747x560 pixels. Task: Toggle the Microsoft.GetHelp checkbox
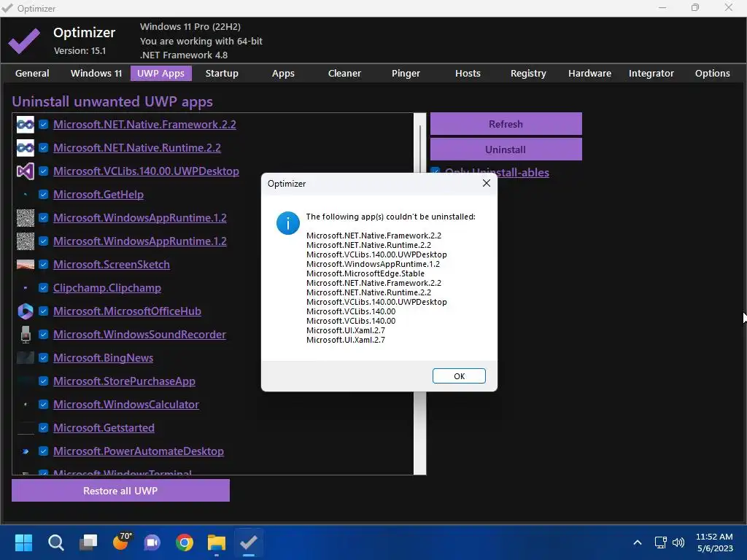tap(43, 195)
